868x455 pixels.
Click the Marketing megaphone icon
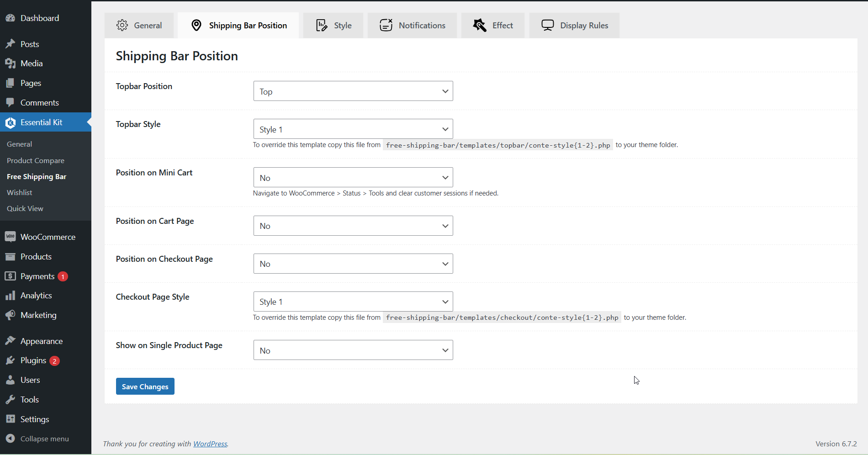coord(10,315)
